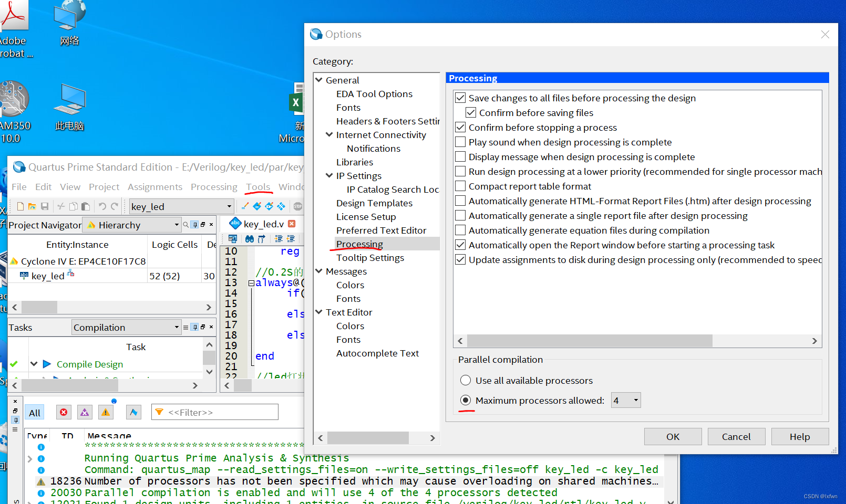846x504 pixels.
Task: Click the category tree horizontal scrollbar thumb
Action: (x=368, y=438)
